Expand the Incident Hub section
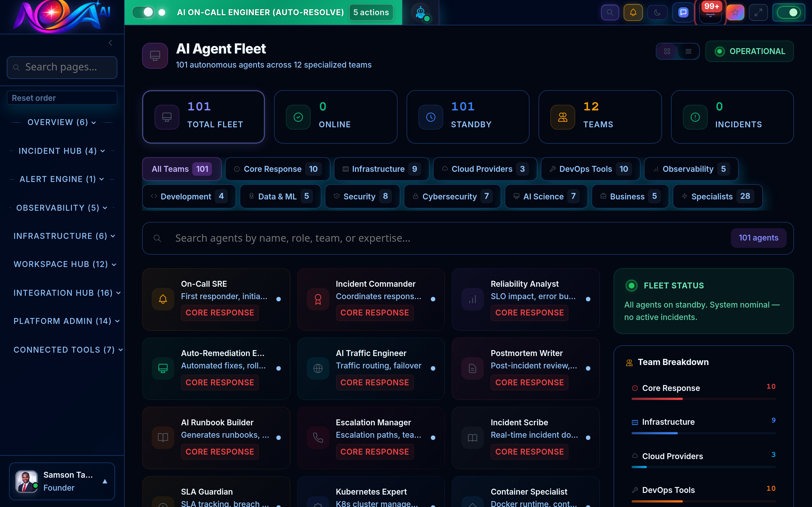Image resolution: width=812 pixels, height=507 pixels. click(x=61, y=151)
